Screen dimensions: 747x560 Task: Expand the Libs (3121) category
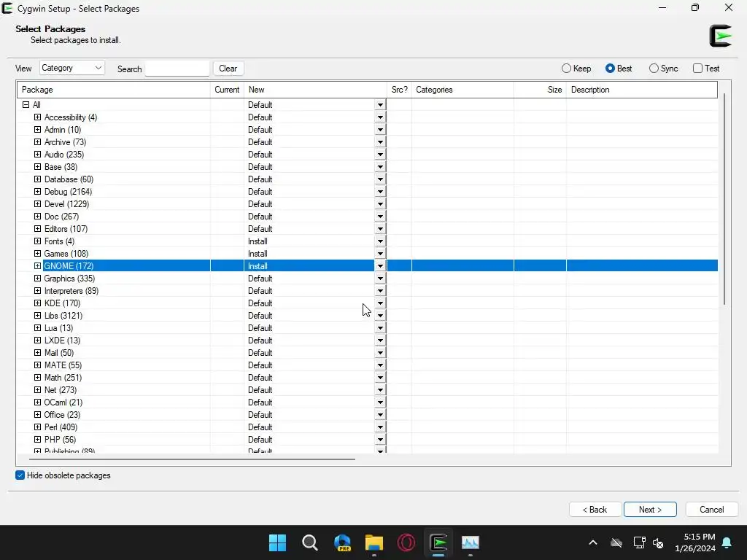pyautogui.click(x=38, y=315)
